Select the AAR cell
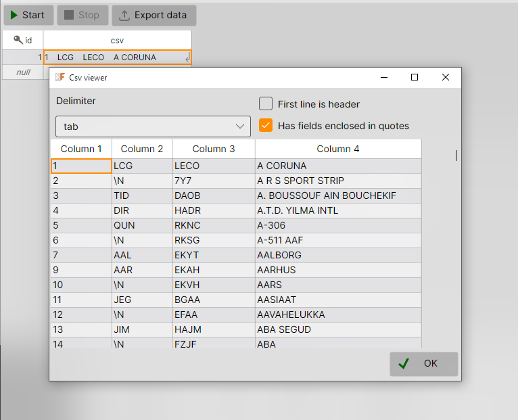Image resolution: width=518 pixels, height=420 pixels. point(142,270)
